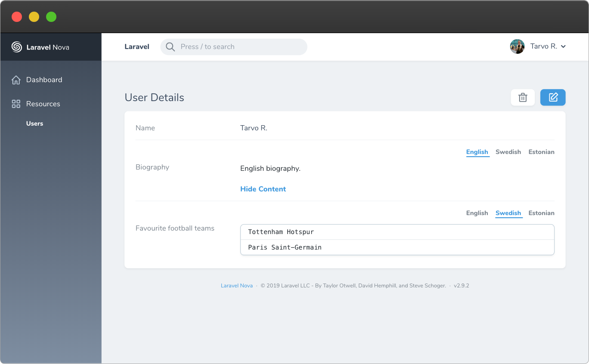
Task: Click the grid icon beside Resources
Action: (x=15, y=104)
